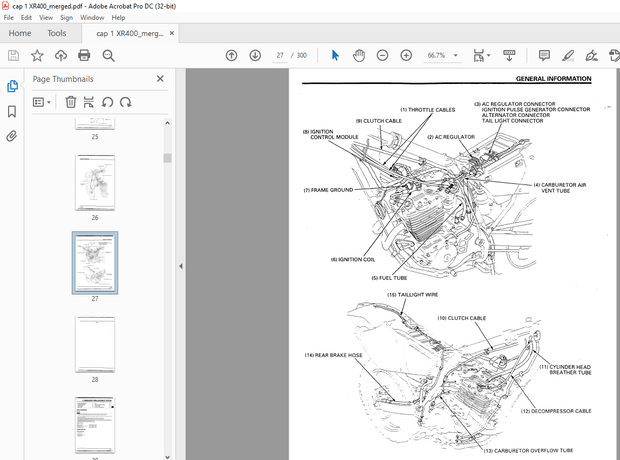The image size is (620, 460).
Task: Click the "(5) FUEL TUBE" label
Action: click(389, 278)
